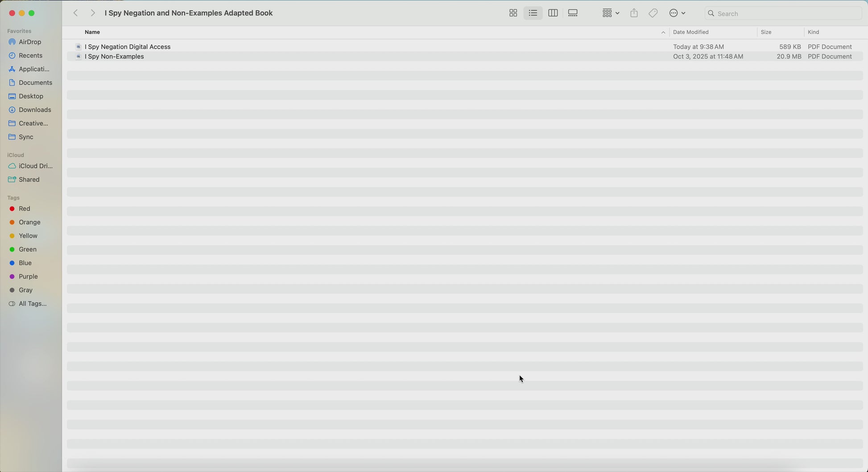Select the I Spy Negation Digital Access file
This screenshot has height=472, width=868.
tap(128, 47)
